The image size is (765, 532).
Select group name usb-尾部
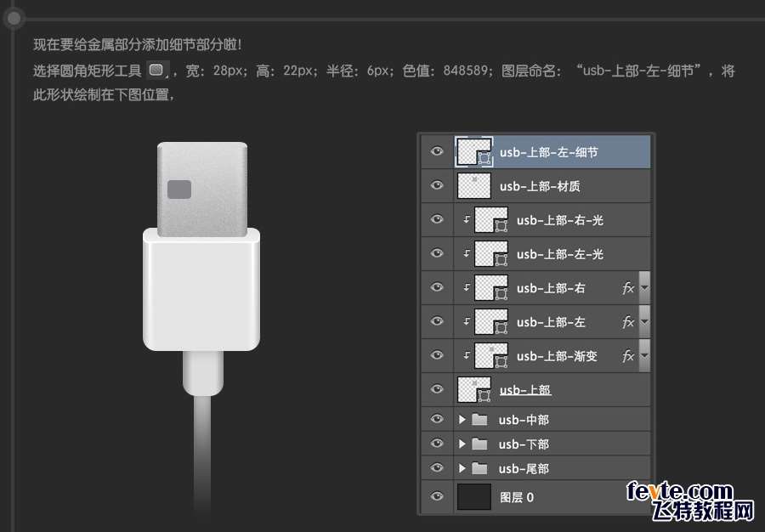pyautogui.click(x=524, y=468)
